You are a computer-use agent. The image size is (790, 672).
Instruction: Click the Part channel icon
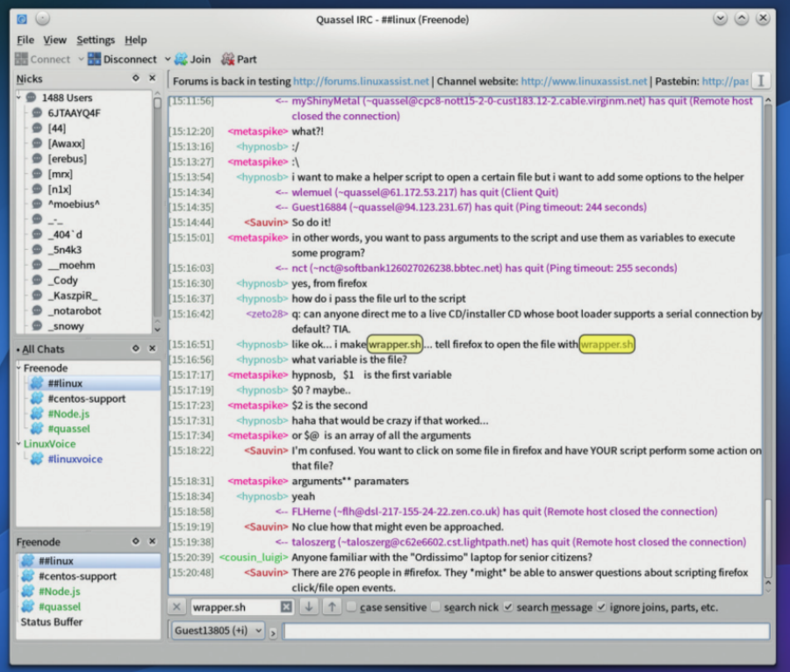click(x=227, y=59)
